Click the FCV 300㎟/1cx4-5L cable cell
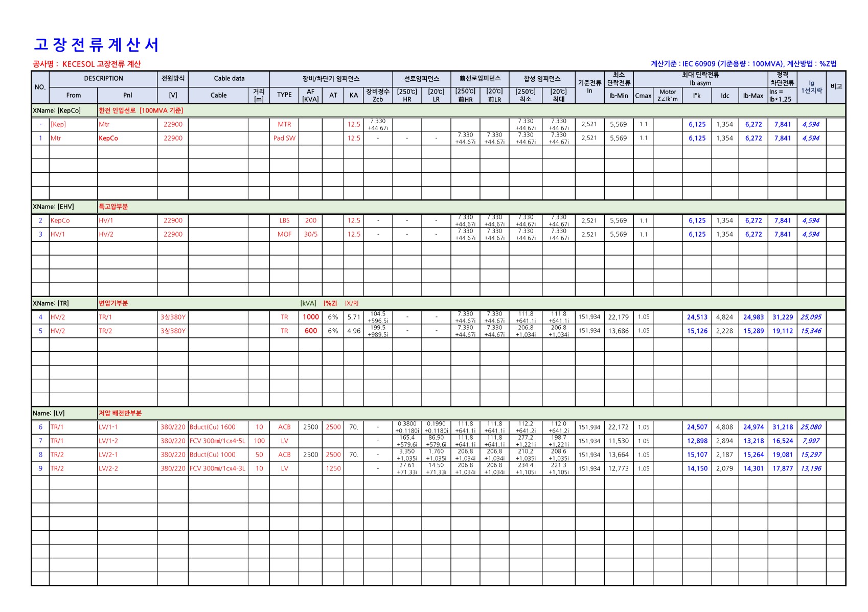Screen dimensions: 868x612 [218, 441]
